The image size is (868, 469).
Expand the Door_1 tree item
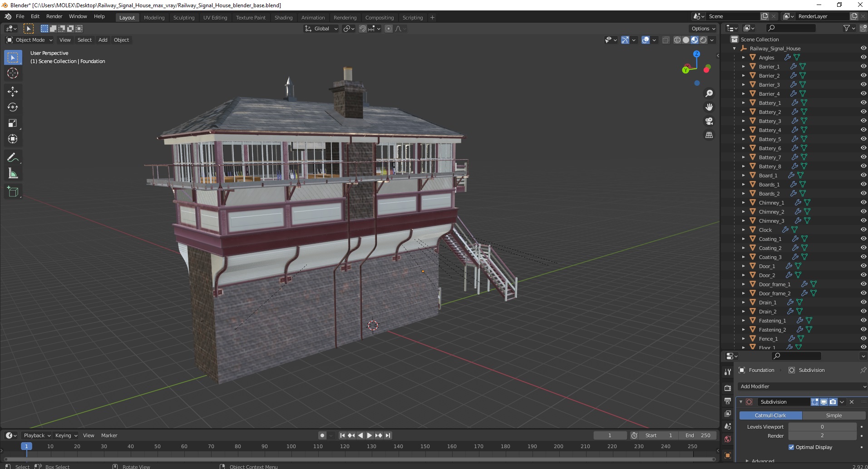pos(743,266)
